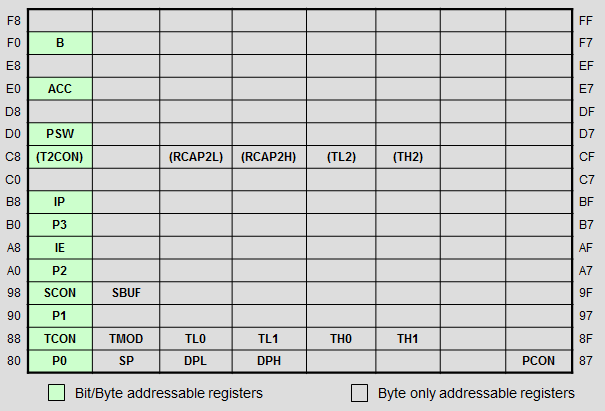Select the P3 port register cell

click(x=61, y=225)
